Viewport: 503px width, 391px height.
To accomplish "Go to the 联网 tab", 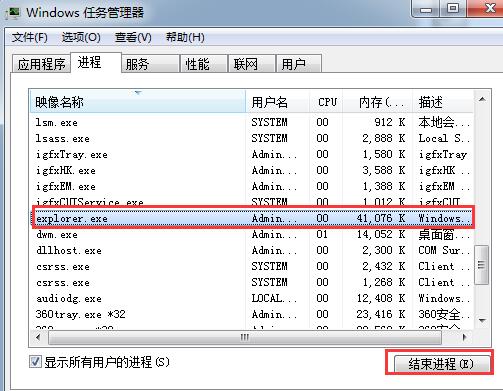I will [x=252, y=64].
